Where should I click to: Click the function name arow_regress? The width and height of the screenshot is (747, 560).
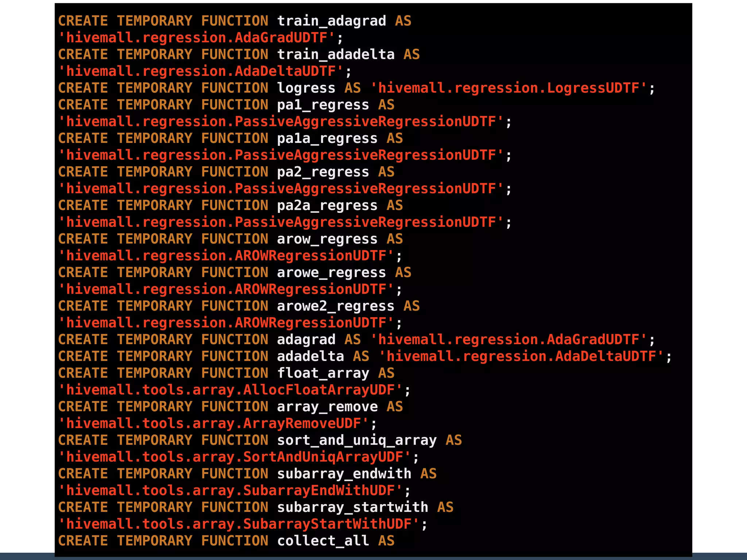[x=328, y=239]
